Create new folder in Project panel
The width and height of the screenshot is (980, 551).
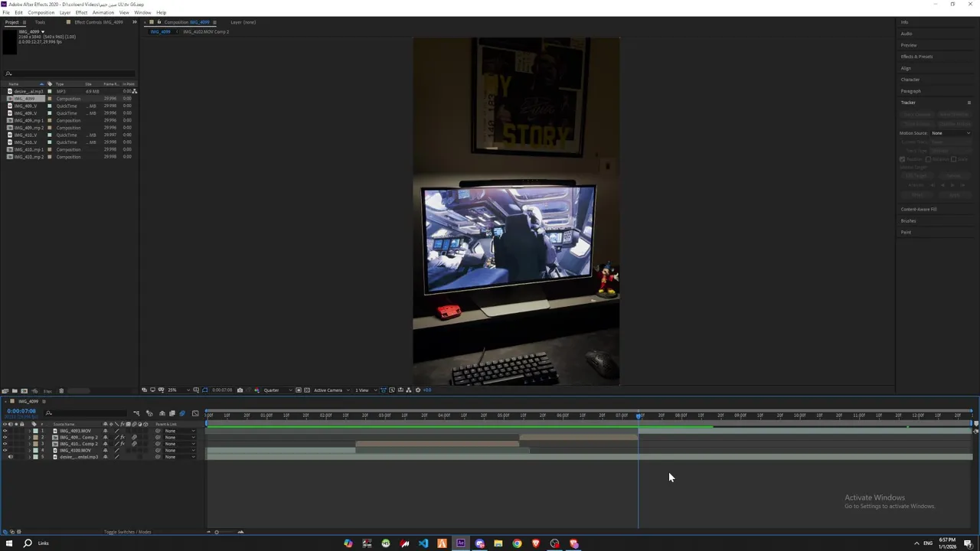(x=15, y=391)
